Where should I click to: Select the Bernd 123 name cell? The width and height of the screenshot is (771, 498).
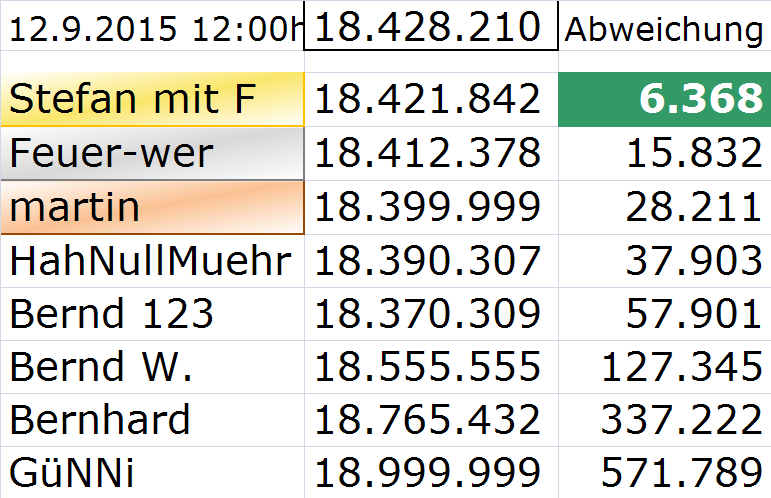152,314
